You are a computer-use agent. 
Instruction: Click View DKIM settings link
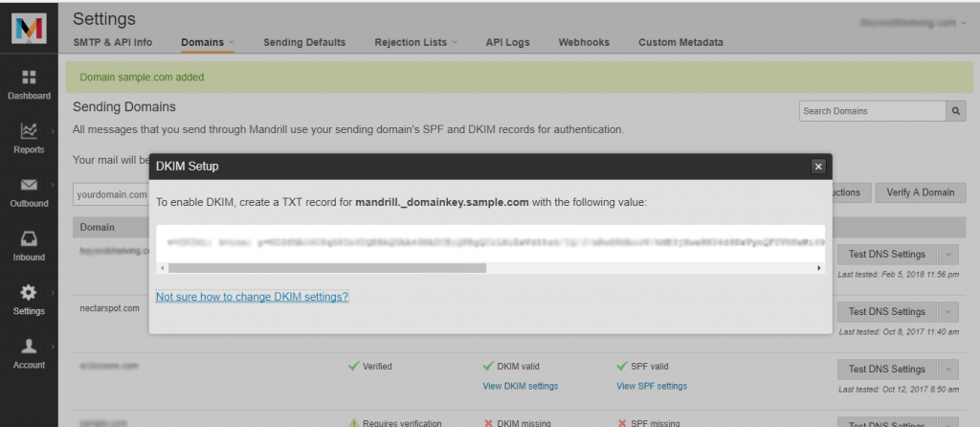521,386
